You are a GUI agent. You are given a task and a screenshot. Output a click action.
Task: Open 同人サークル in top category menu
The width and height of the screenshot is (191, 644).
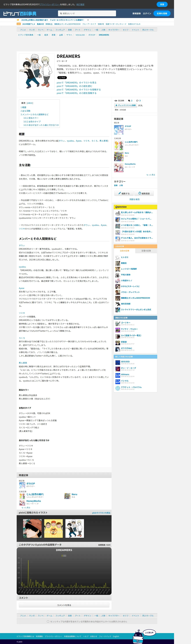148,30
